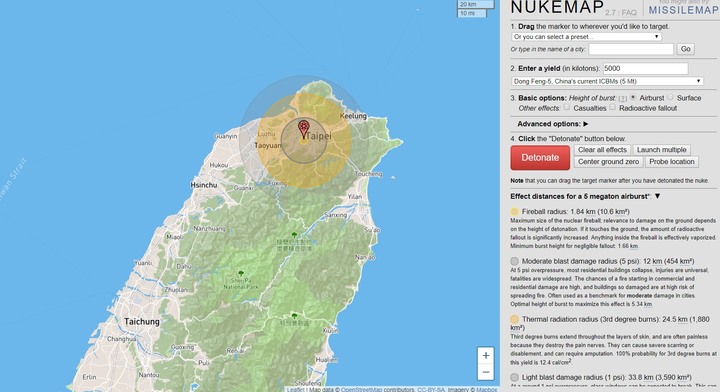Click the city name input field

[x=631, y=49]
